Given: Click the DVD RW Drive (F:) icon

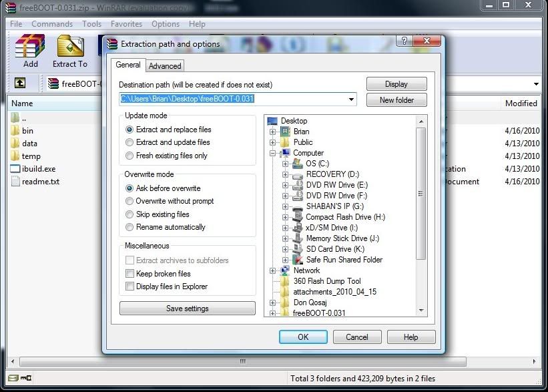Looking at the screenshot, I should point(298,196).
